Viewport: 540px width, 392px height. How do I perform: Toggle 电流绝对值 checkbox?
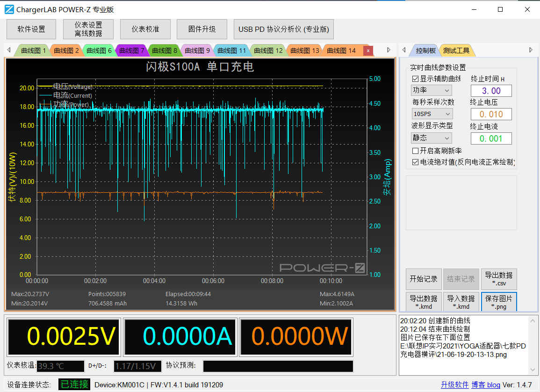coord(415,162)
